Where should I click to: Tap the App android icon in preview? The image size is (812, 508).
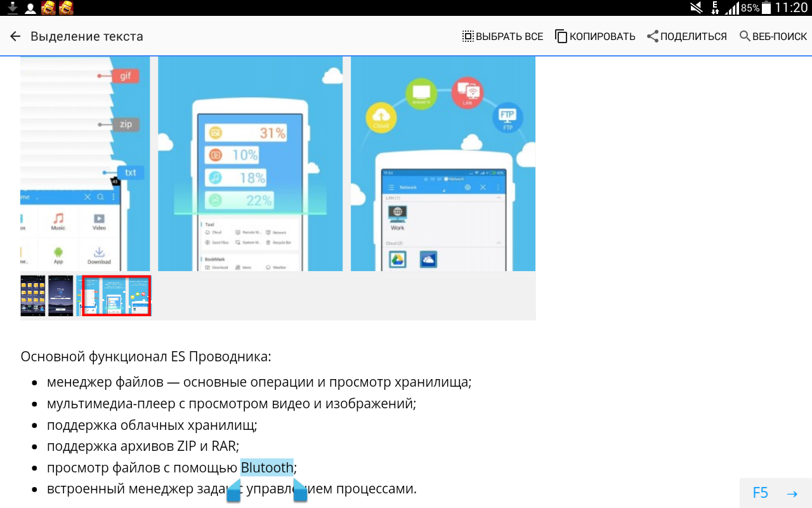pos(58,256)
